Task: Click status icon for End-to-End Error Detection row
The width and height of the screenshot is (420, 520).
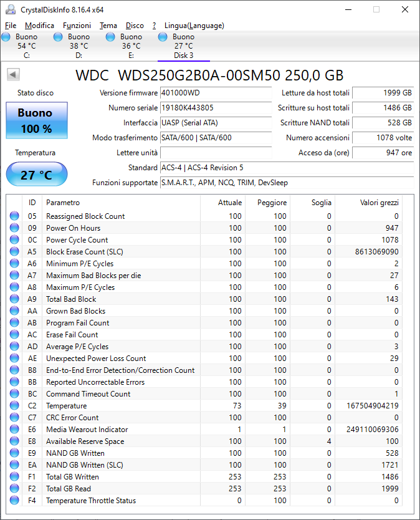Action: (14, 370)
